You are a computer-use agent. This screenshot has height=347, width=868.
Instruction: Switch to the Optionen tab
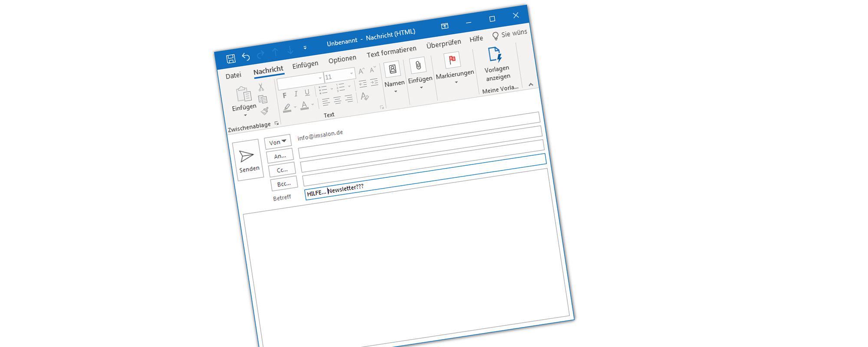click(342, 59)
